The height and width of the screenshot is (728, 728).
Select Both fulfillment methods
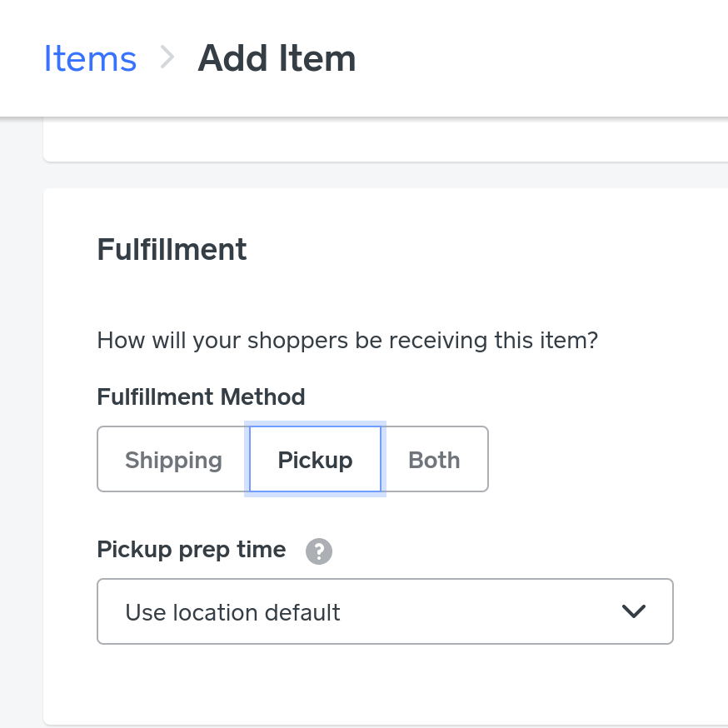point(434,460)
